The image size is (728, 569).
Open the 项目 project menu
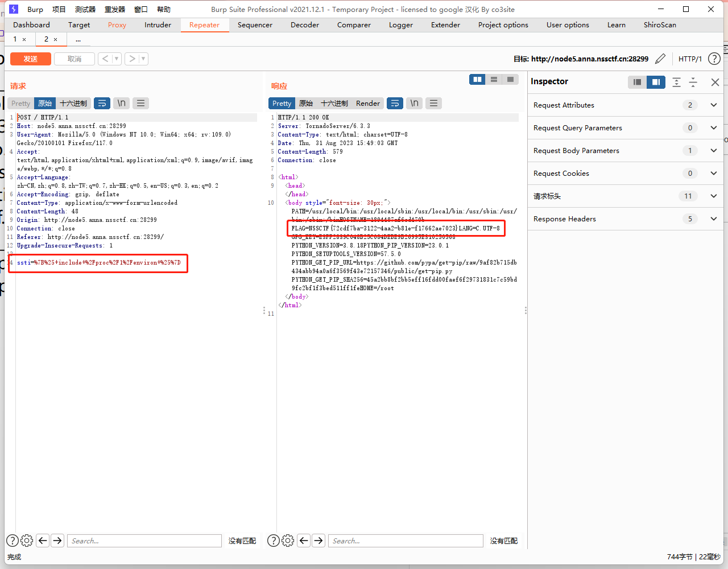click(59, 9)
